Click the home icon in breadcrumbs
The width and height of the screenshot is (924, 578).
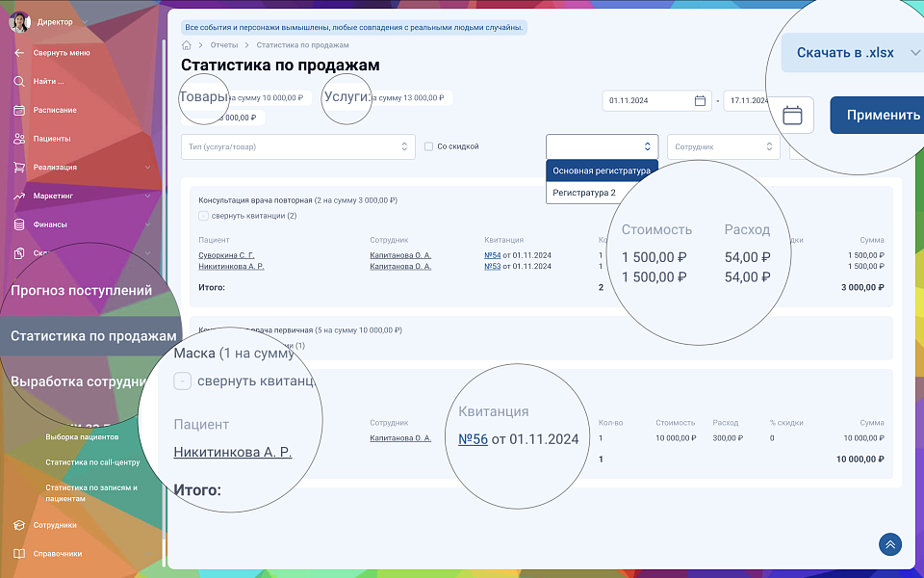[187, 45]
